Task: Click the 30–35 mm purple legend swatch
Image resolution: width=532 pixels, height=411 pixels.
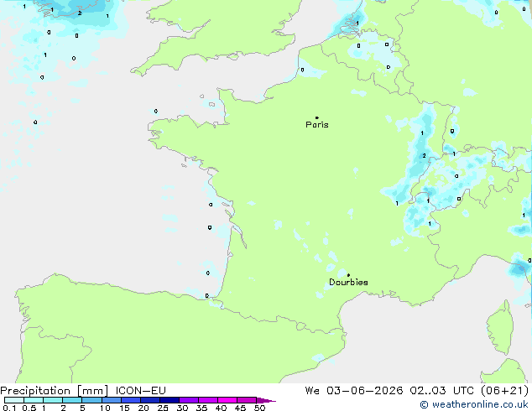Action: (188, 400)
